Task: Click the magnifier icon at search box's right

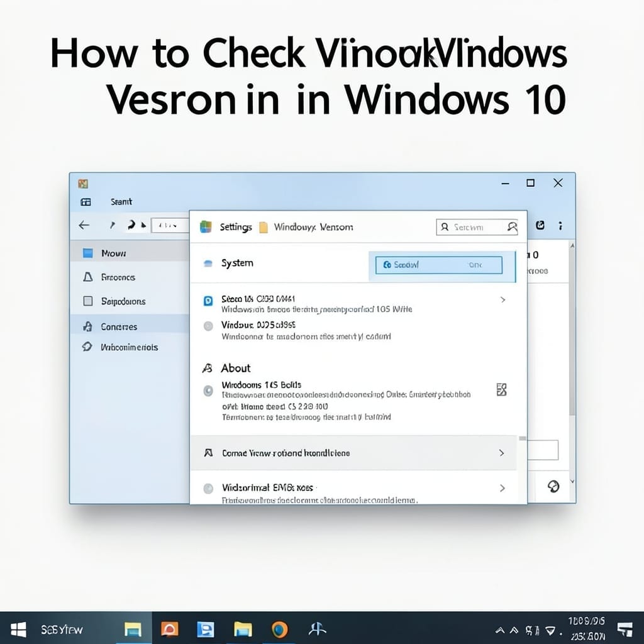Action: pyautogui.click(x=512, y=226)
